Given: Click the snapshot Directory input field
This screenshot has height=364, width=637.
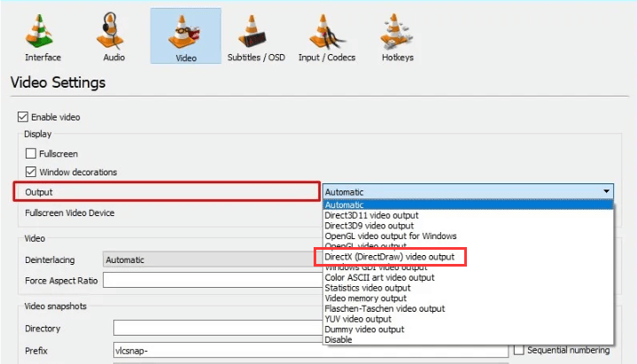Looking at the screenshot, I should coord(218,328).
